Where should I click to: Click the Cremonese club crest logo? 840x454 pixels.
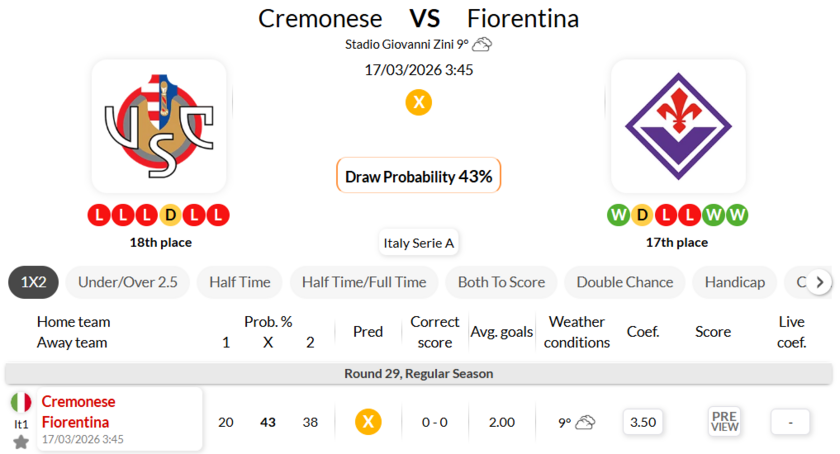[x=159, y=124]
